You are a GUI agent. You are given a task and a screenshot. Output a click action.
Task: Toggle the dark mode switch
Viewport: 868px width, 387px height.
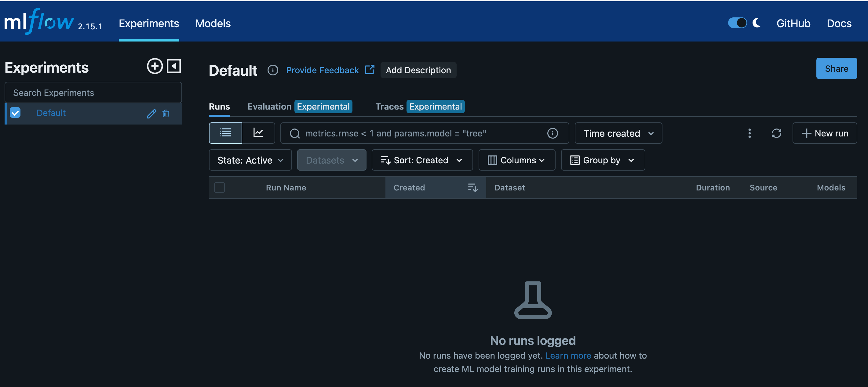tap(737, 23)
